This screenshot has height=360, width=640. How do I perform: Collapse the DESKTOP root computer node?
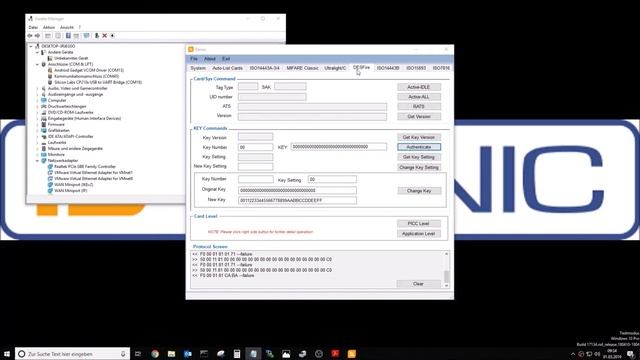tap(31, 47)
